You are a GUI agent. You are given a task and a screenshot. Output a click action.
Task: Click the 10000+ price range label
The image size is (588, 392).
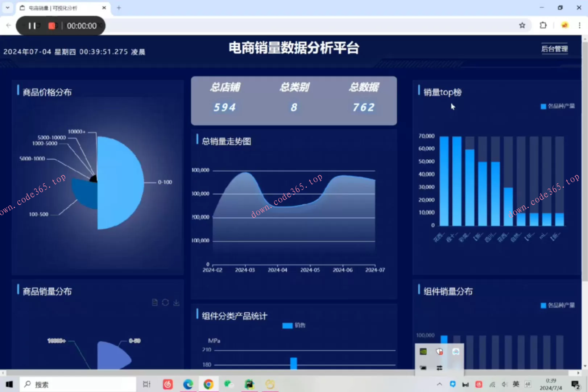pyautogui.click(x=77, y=131)
